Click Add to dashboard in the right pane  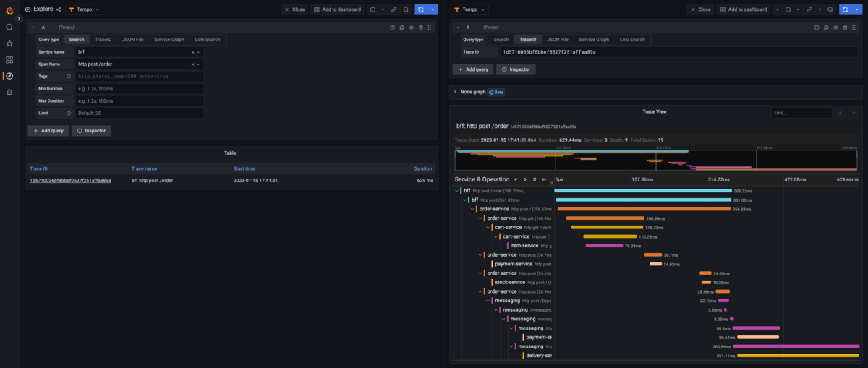[x=744, y=9]
